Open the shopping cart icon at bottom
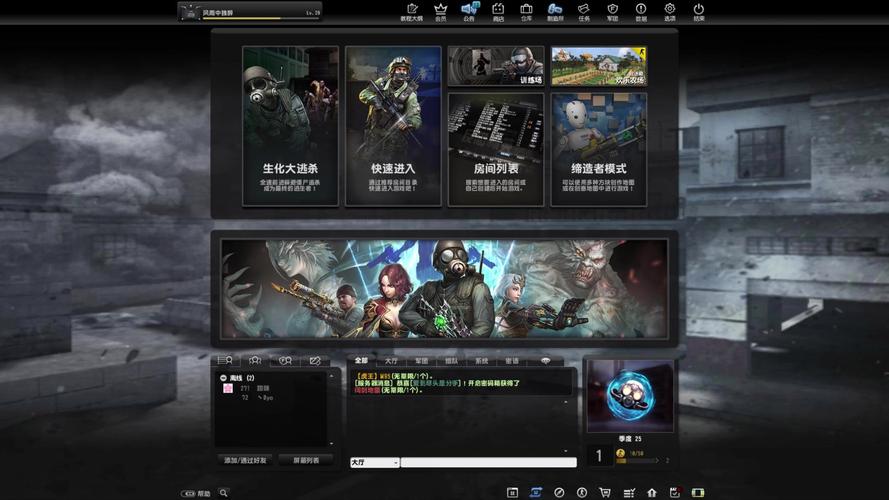 click(605, 493)
